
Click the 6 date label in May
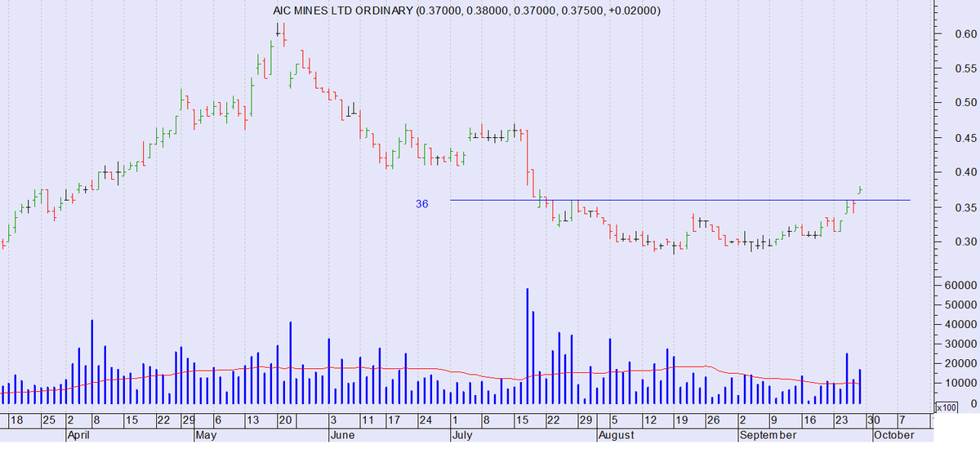pyautogui.click(x=218, y=421)
